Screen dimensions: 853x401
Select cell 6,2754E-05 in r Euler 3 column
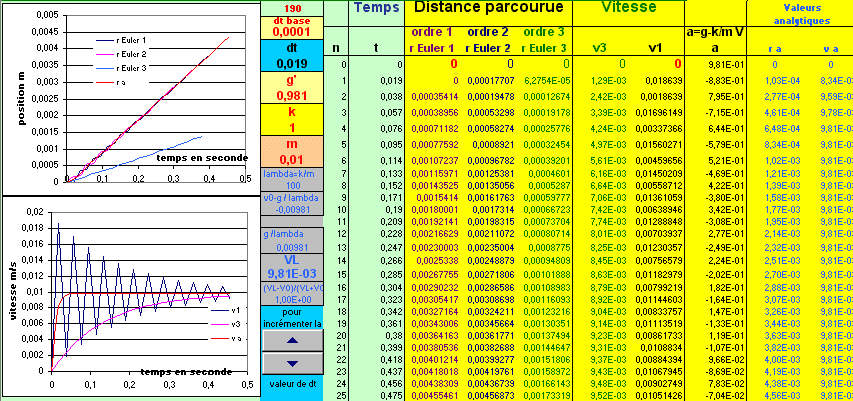(x=545, y=81)
